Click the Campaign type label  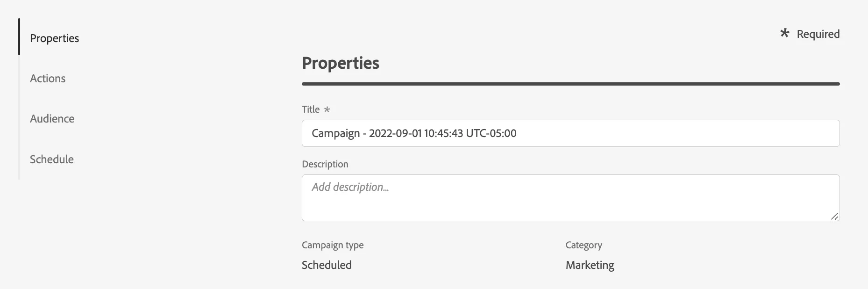333,245
